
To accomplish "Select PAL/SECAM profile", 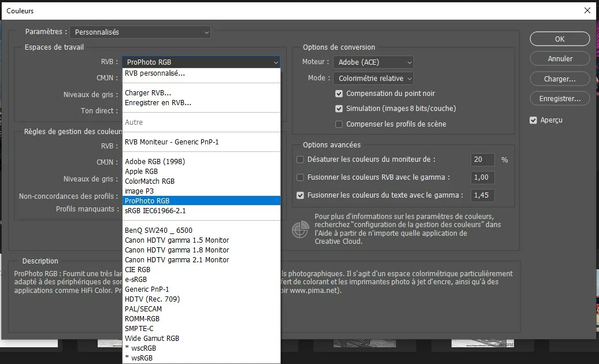I will [x=201, y=309].
